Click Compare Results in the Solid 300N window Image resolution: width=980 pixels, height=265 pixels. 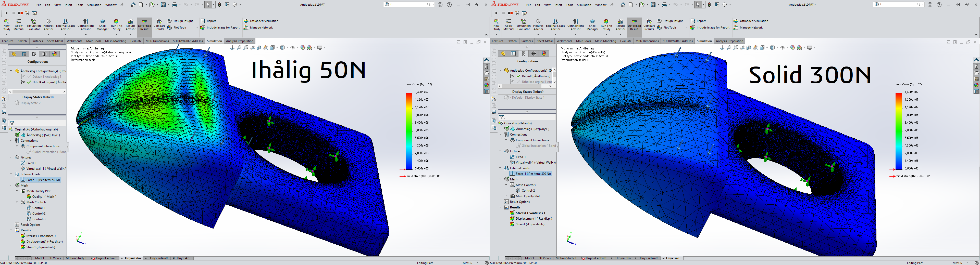tap(649, 25)
